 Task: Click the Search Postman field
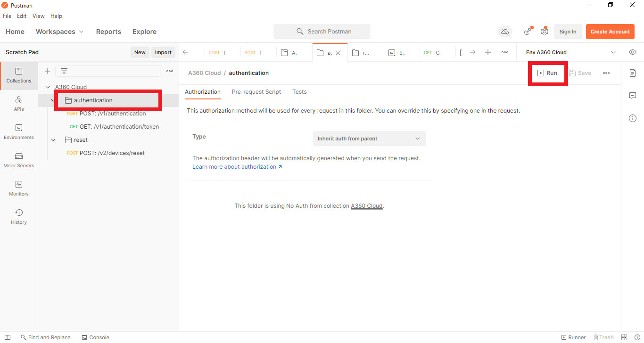322,32
